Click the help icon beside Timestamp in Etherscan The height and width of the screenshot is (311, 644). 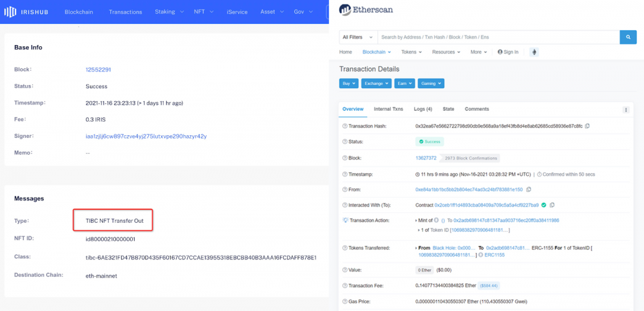coord(345,174)
